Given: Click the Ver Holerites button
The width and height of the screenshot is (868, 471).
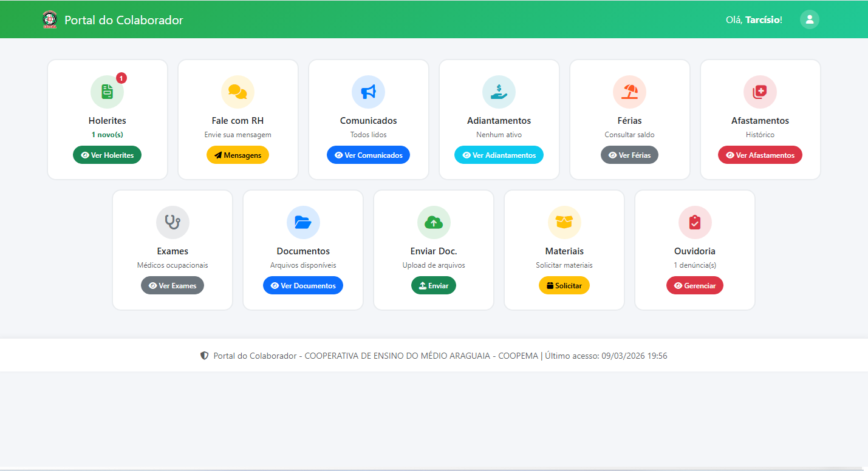Looking at the screenshot, I should coord(107,155).
